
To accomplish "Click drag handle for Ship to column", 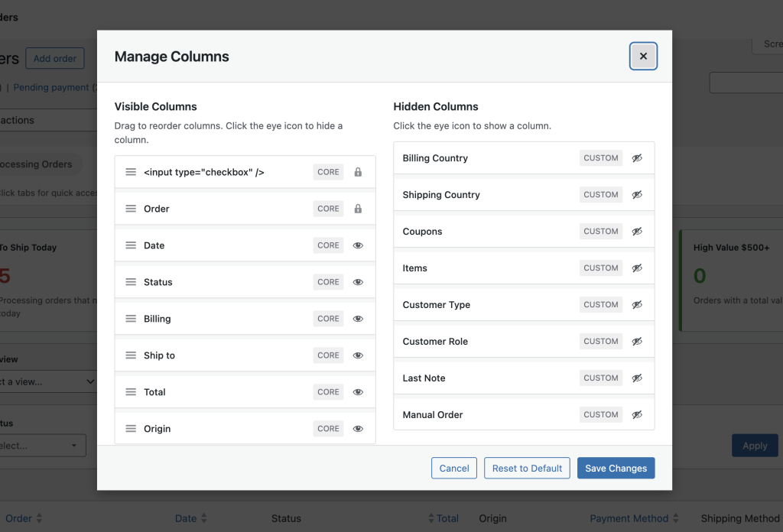I will coord(131,355).
